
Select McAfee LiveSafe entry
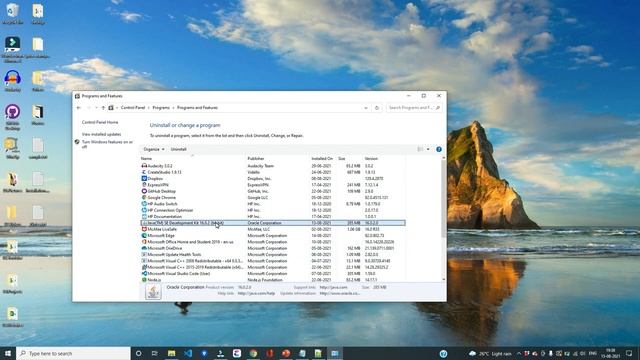point(273,229)
